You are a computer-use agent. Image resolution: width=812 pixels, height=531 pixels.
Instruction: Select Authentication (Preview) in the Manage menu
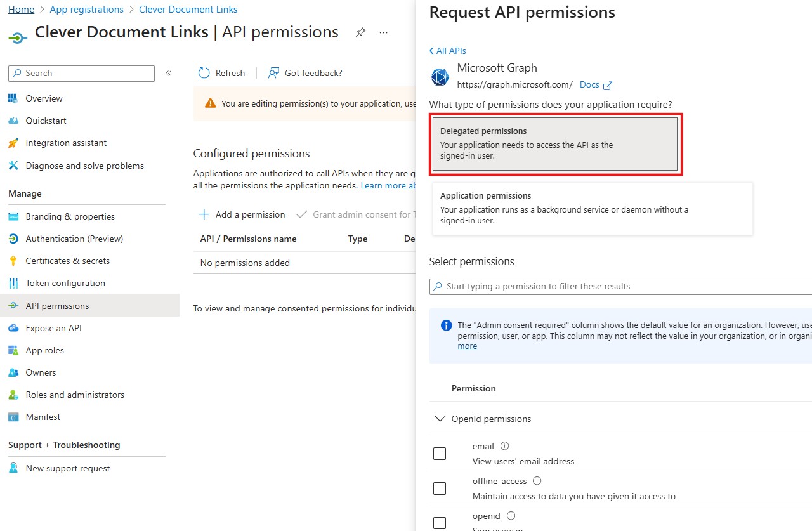coord(75,239)
